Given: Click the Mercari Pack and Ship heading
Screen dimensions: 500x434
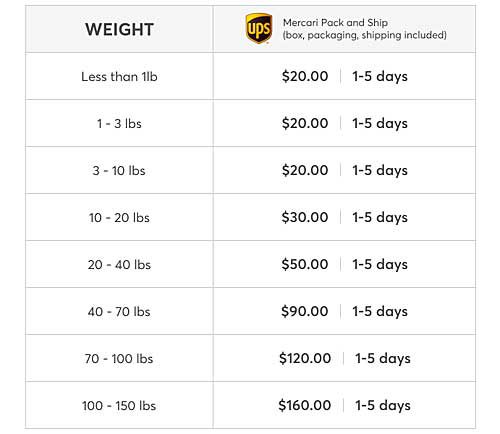Looking at the screenshot, I should [x=335, y=23].
